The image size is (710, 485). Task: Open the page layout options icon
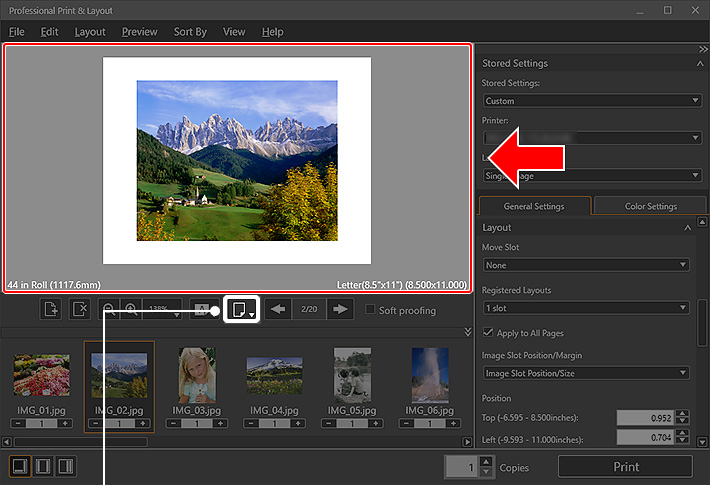click(x=241, y=310)
